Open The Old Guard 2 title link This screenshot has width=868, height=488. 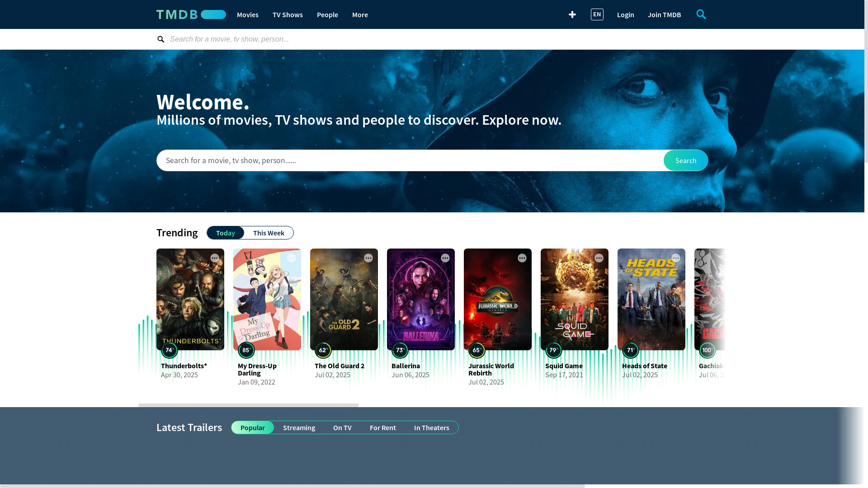[340, 366]
